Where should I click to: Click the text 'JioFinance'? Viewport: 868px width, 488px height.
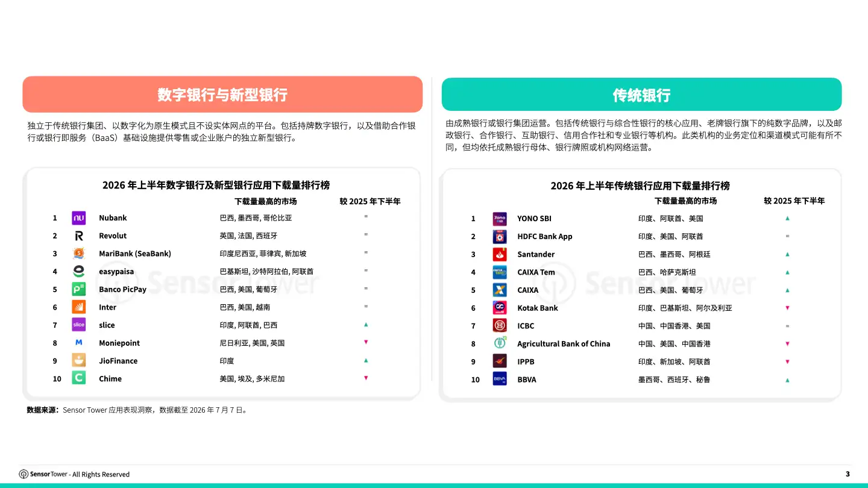pyautogui.click(x=118, y=361)
